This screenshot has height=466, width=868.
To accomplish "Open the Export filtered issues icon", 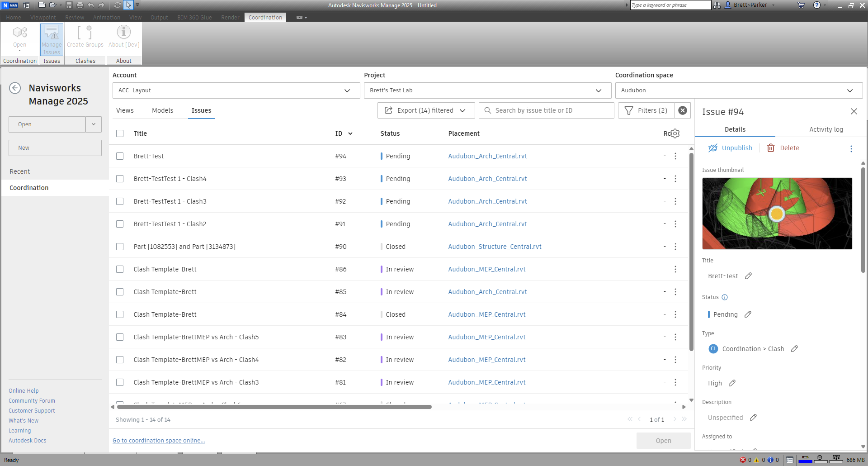I will pyautogui.click(x=389, y=110).
